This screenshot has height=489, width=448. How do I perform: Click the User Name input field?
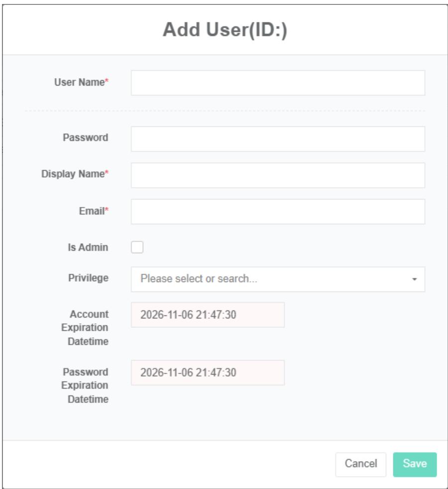click(278, 83)
